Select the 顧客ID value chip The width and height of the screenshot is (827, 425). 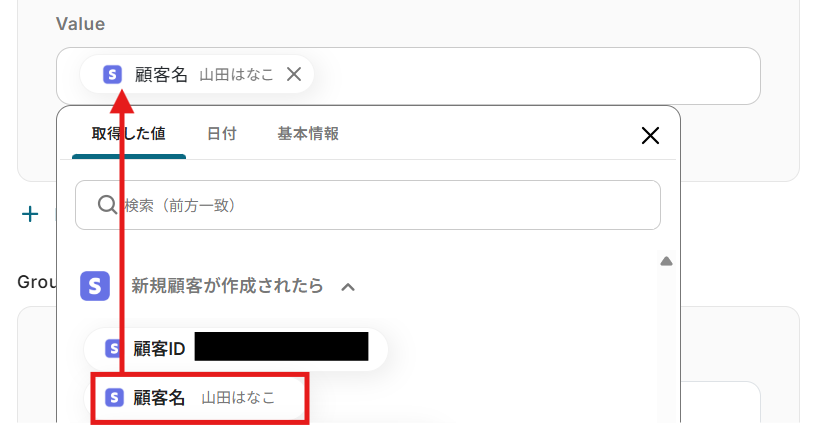coord(236,349)
